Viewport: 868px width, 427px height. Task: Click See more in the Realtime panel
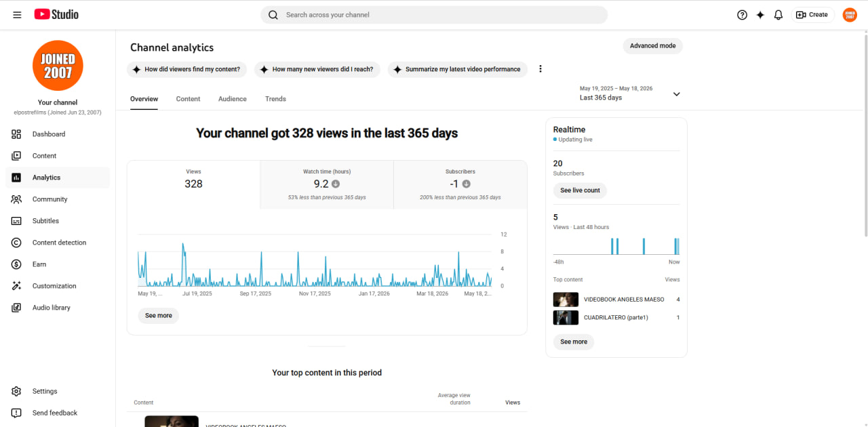pos(574,342)
